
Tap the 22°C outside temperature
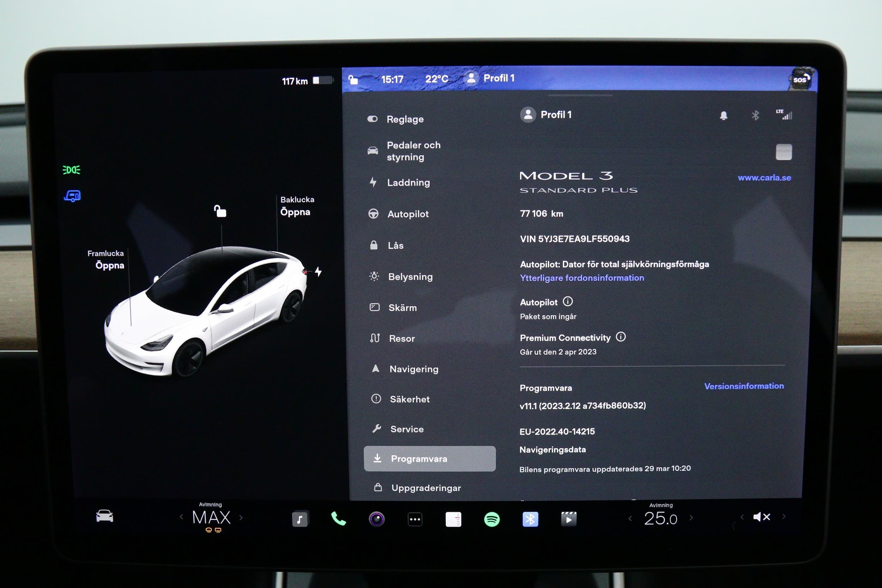tap(436, 79)
